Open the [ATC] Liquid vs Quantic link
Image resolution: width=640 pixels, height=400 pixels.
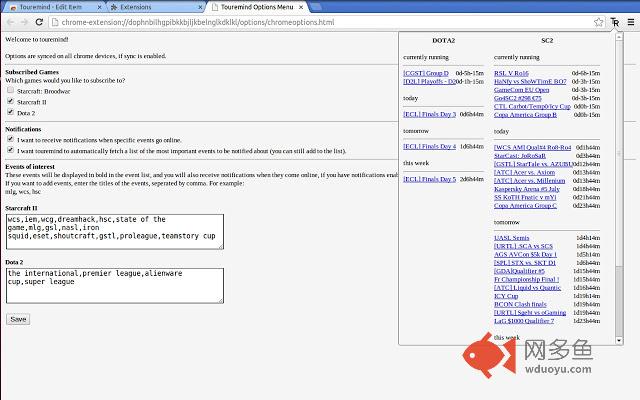click(x=527, y=287)
